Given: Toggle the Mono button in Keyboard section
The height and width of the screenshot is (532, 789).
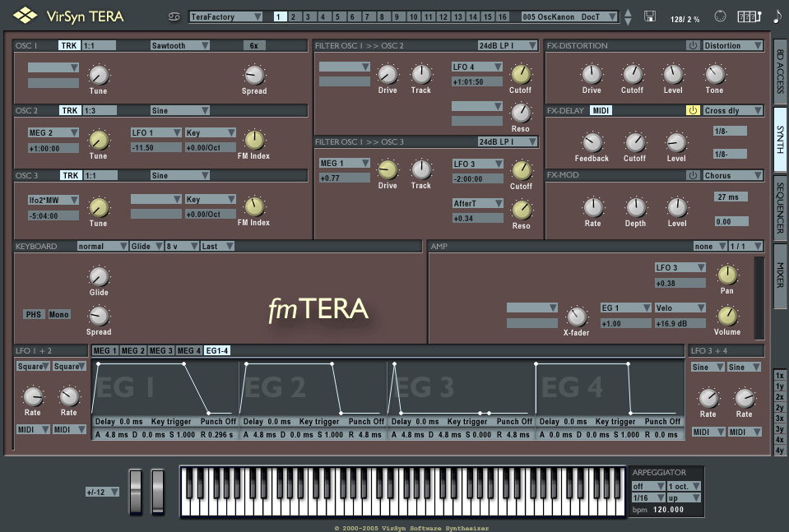Looking at the screenshot, I should click(x=59, y=314).
